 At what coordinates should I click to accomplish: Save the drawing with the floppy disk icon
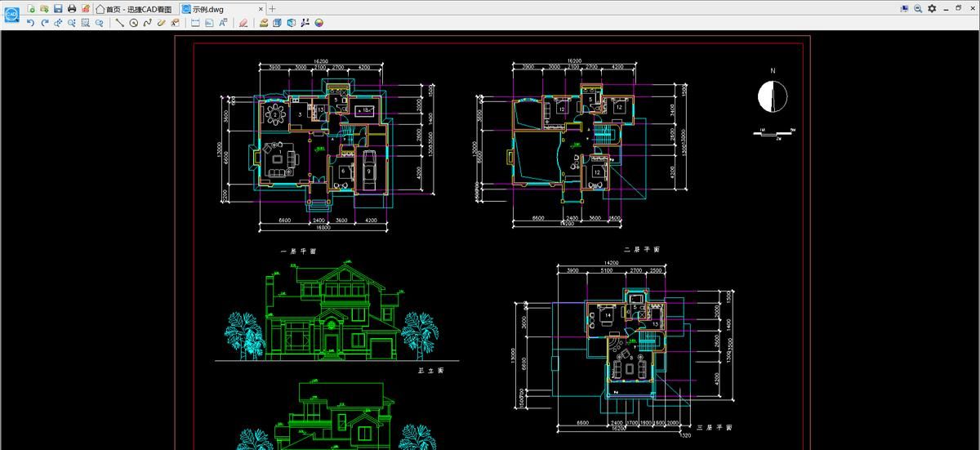[x=58, y=8]
